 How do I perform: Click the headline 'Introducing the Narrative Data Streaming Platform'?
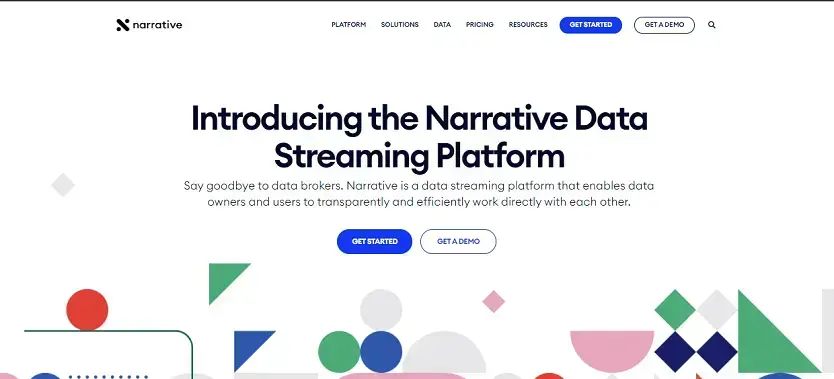419,137
